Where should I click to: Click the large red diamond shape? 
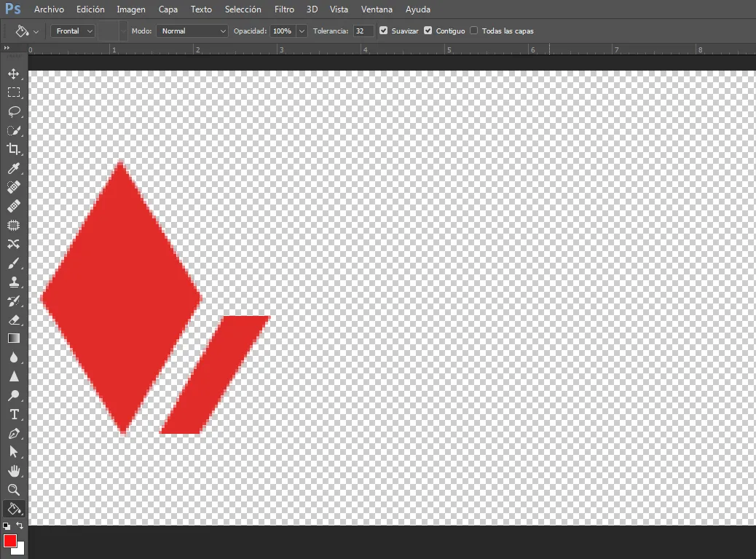click(x=120, y=298)
